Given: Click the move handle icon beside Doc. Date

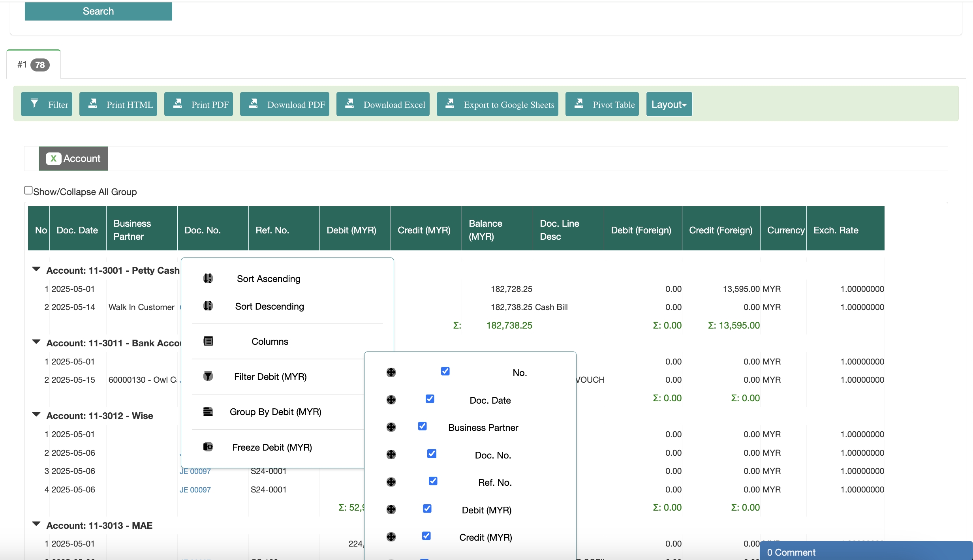Looking at the screenshot, I should (391, 400).
